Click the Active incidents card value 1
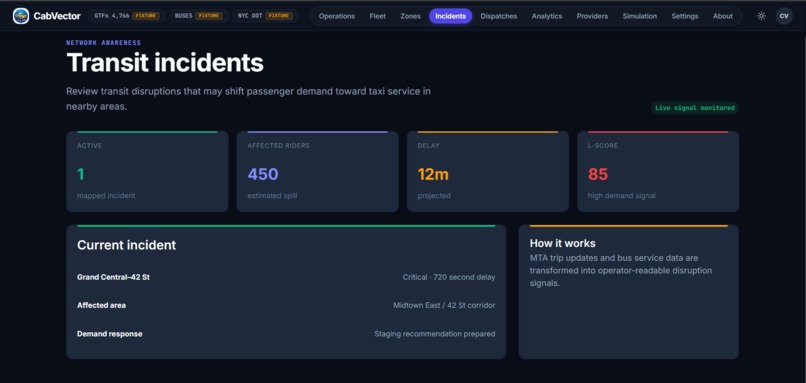The height and width of the screenshot is (383, 806). [x=81, y=174]
